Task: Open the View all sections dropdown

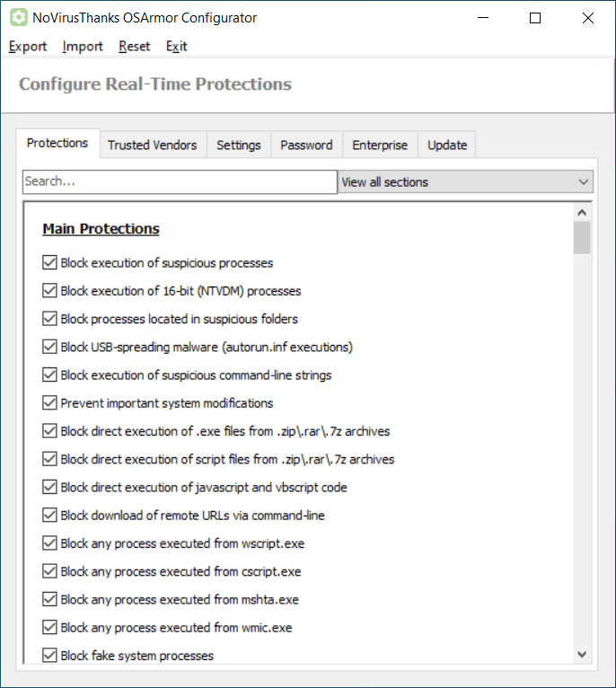Action: pyautogui.click(x=466, y=182)
